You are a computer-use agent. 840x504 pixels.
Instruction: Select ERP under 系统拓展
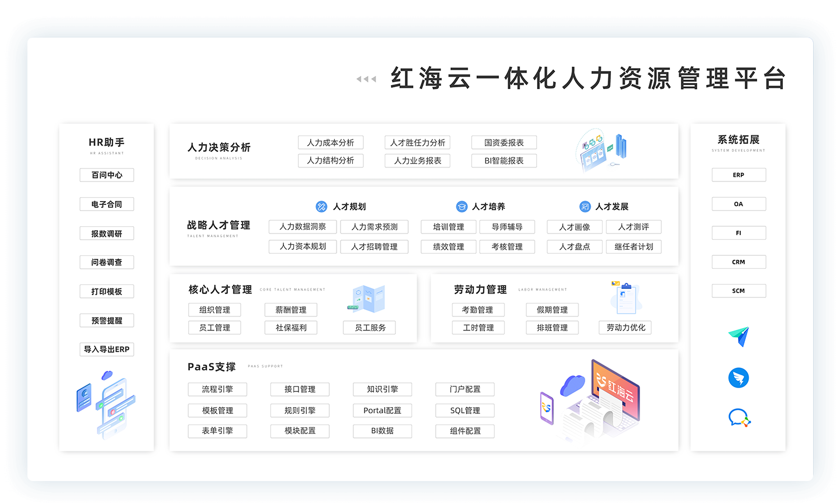click(739, 175)
